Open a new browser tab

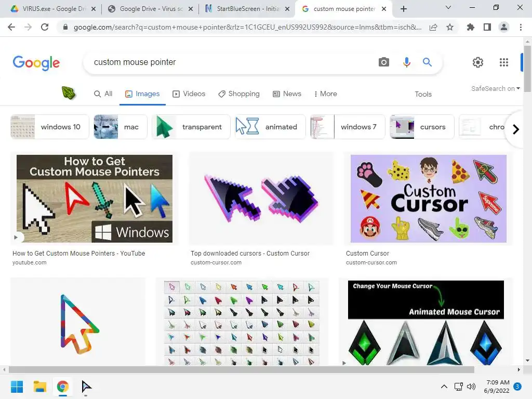(403, 9)
